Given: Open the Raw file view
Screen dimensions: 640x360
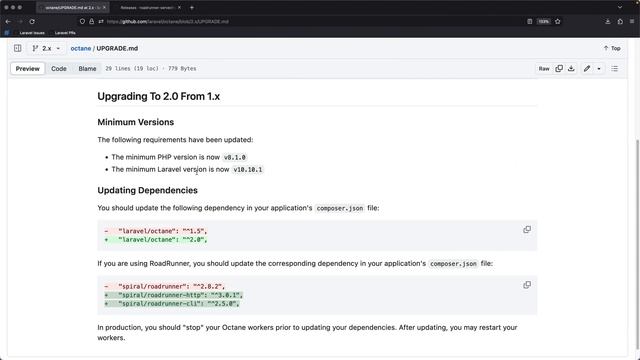Looking at the screenshot, I should [544, 69].
